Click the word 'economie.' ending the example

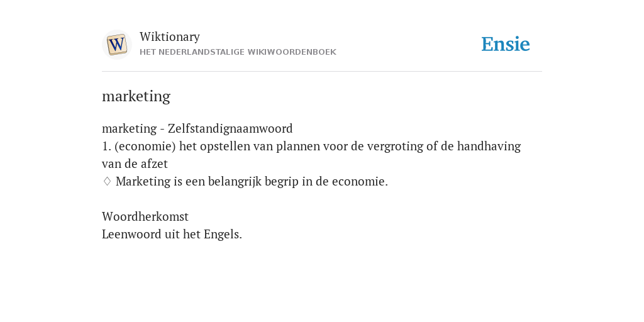[360, 181]
